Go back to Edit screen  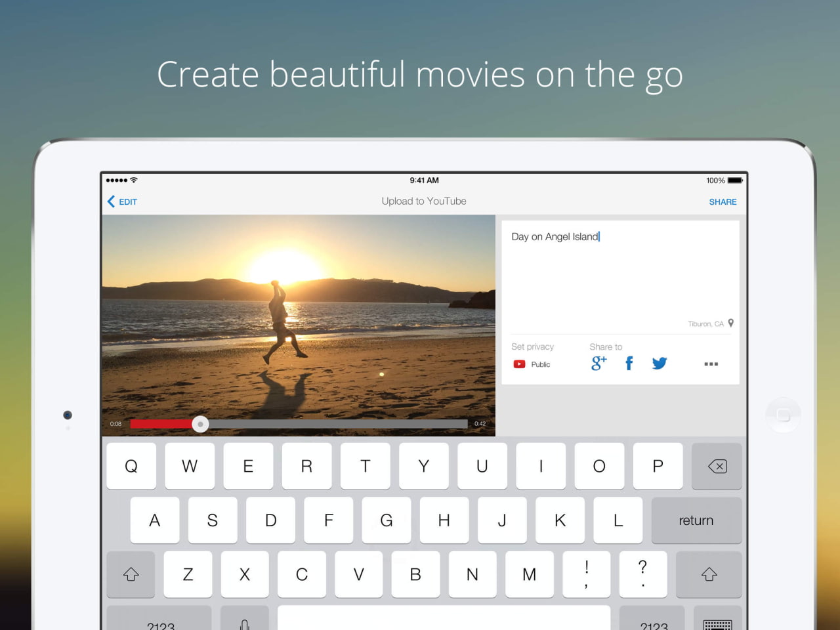(123, 201)
